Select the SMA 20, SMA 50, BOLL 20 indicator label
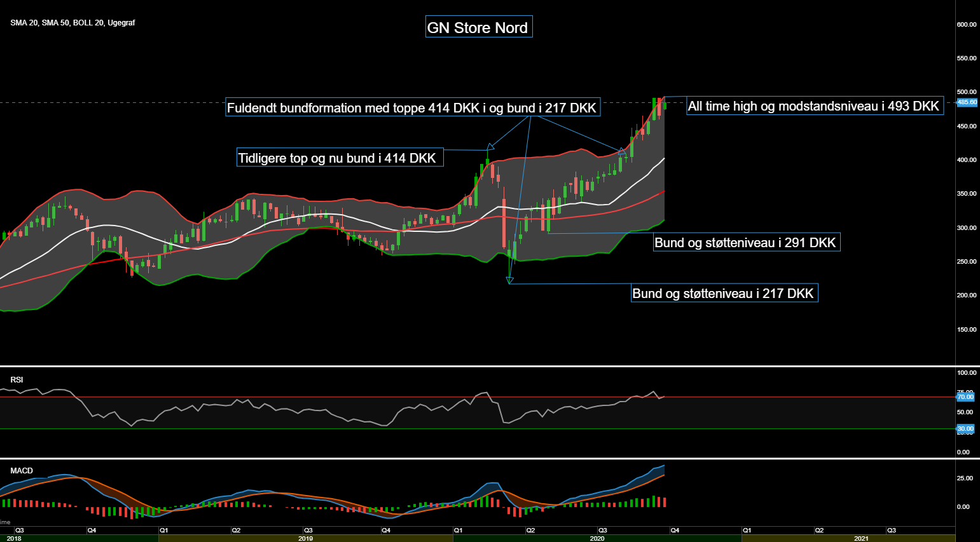 [72, 23]
